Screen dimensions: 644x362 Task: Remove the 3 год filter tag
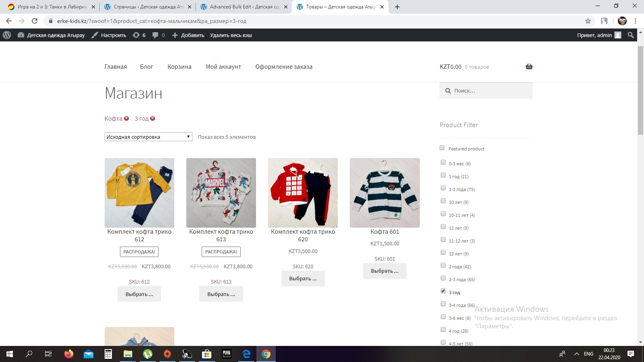click(x=153, y=118)
